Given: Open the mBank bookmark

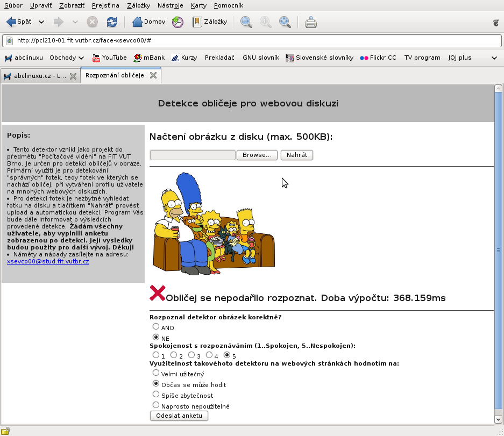Looking at the screenshot, I should pos(149,58).
